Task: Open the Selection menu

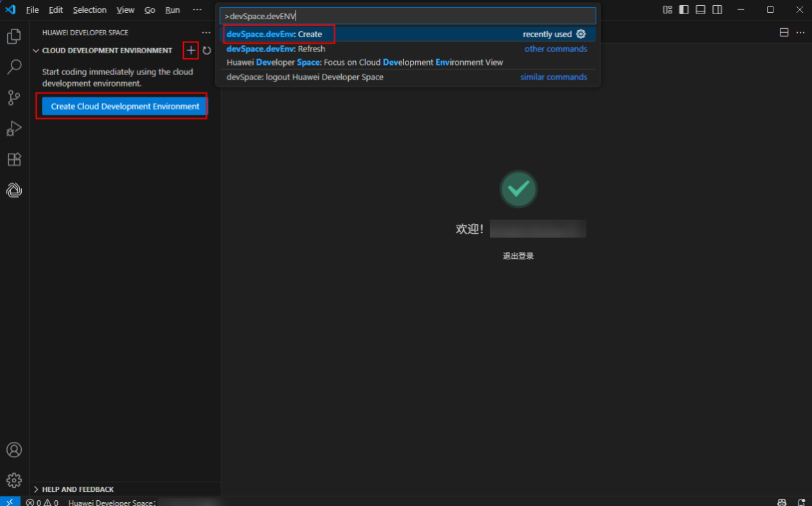Action: (90, 10)
